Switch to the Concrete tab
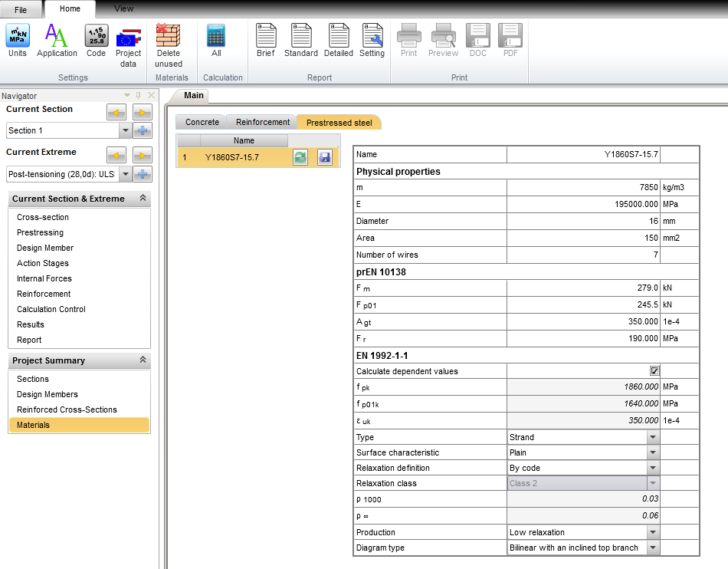The width and height of the screenshot is (728, 569). (x=202, y=122)
